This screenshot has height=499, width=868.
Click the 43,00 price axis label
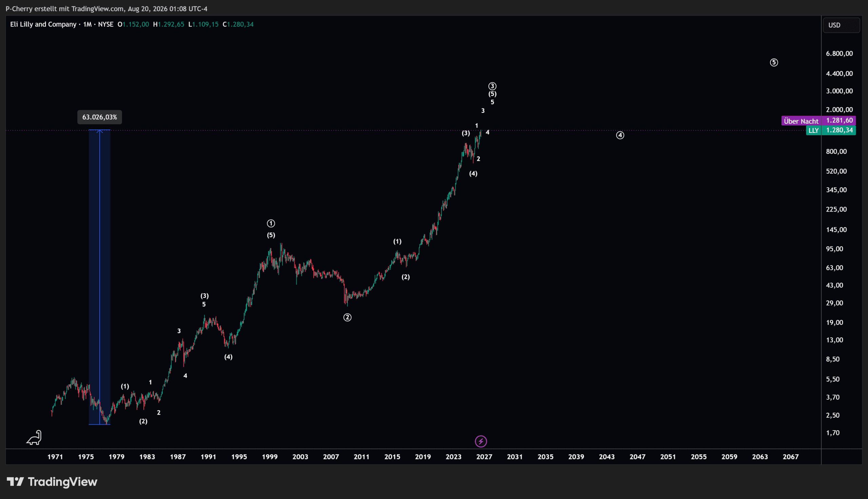pos(835,285)
